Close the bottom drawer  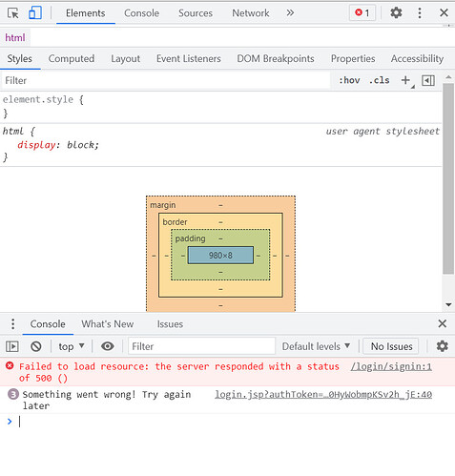(442, 323)
